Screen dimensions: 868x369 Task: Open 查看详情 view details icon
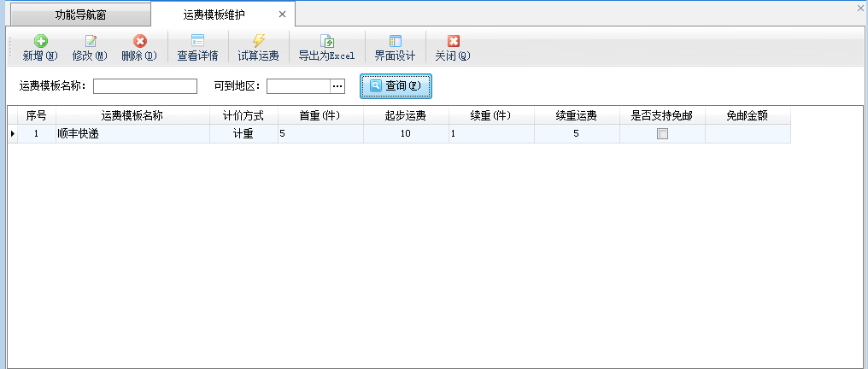pos(197,42)
